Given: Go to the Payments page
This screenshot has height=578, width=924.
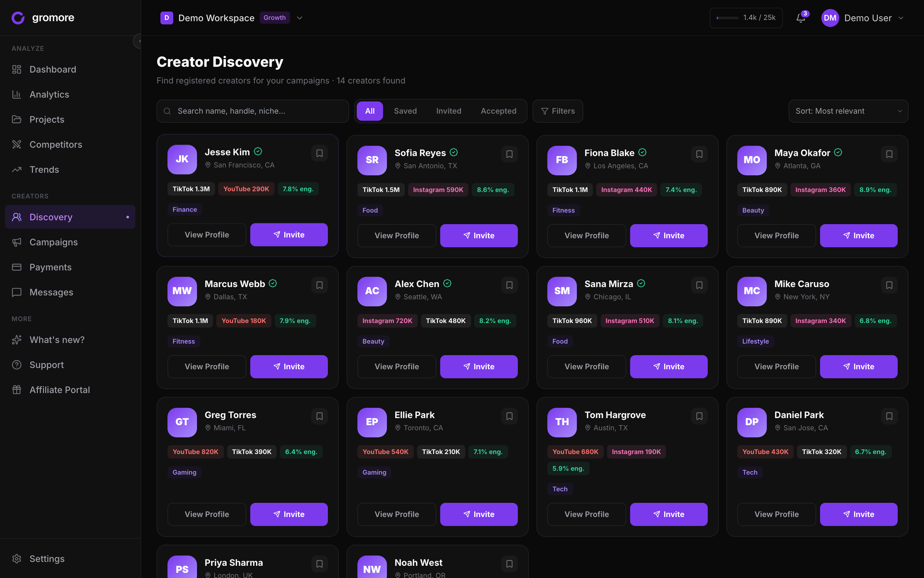Looking at the screenshot, I should pos(70,267).
